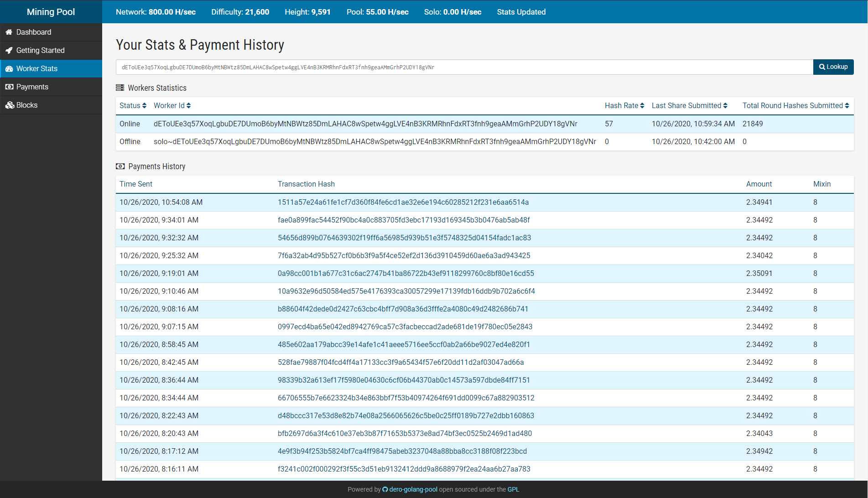Click the Lookup button
This screenshot has width=868, height=498.
(833, 67)
